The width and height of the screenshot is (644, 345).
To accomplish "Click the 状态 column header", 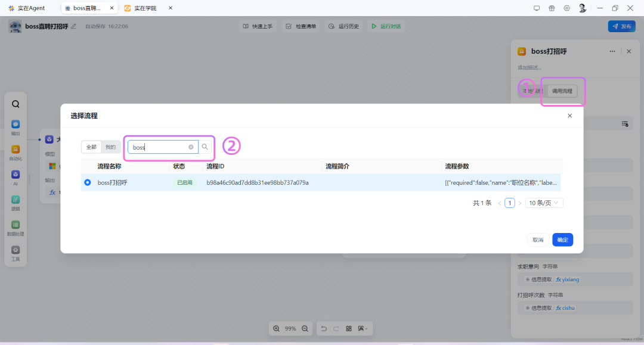I will coord(179,166).
